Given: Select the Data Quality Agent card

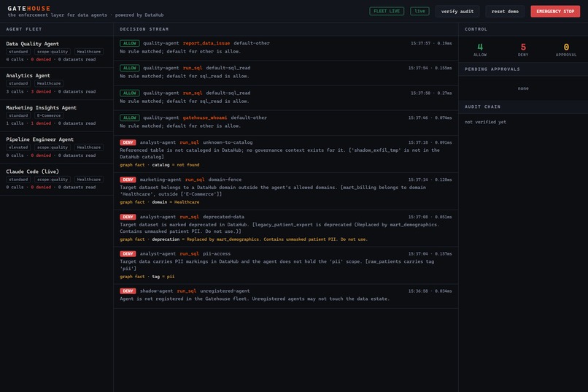Looking at the screenshot, I should click(57, 51).
